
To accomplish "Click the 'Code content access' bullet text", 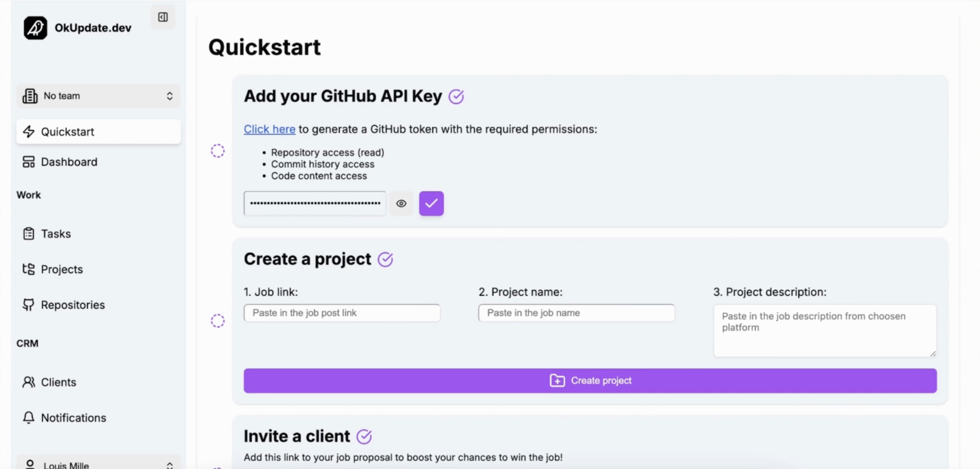I will tap(319, 176).
